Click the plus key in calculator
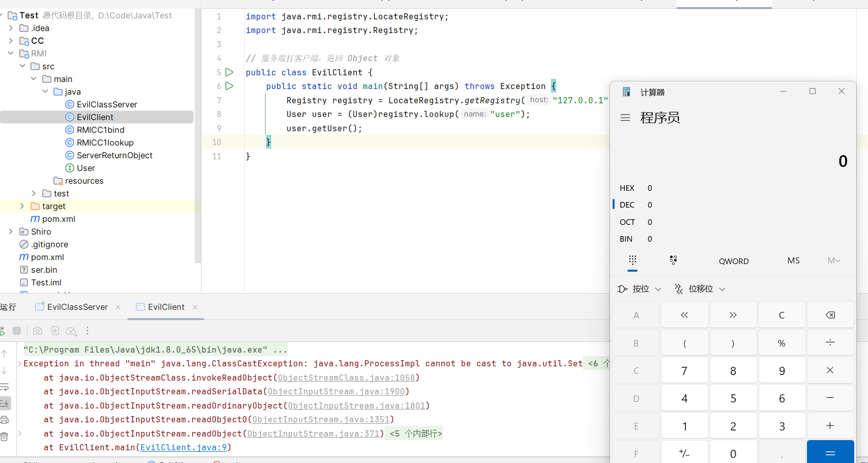The width and height of the screenshot is (868, 463). 830,426
